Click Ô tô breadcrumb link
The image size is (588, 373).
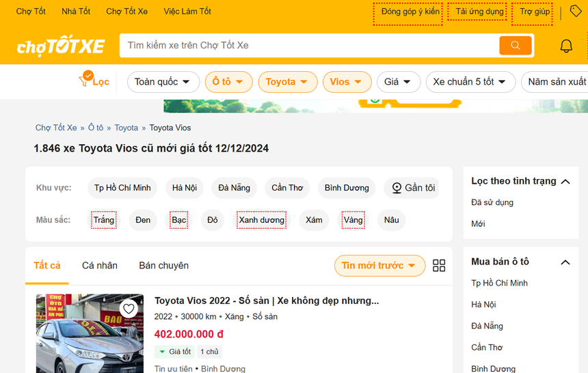point(96,128)
